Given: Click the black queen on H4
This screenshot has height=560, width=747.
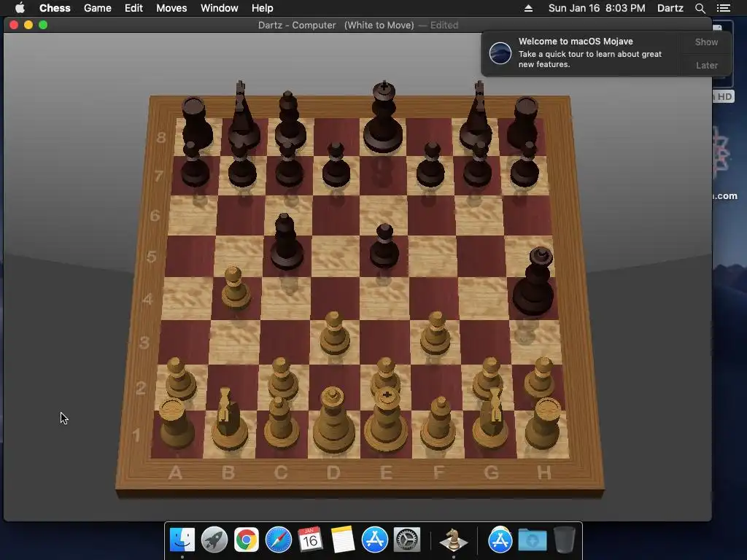Looking at the screenshot, I should tap(535, 284).
